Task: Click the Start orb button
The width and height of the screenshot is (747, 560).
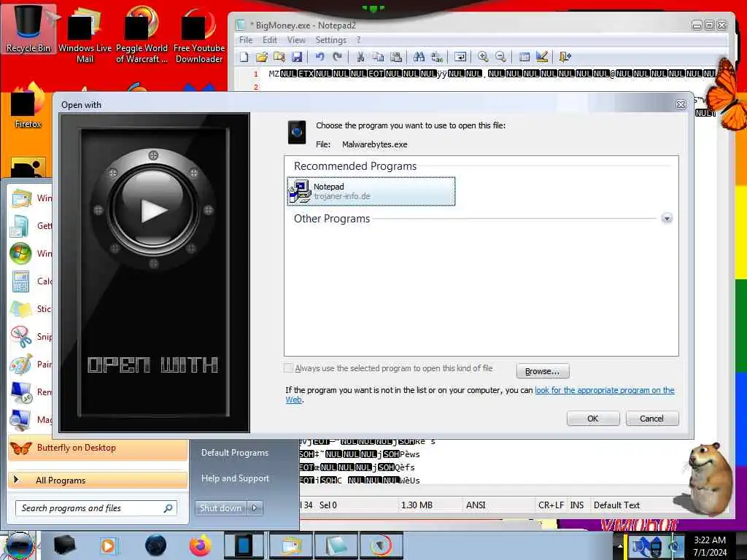Action: [x=19, y=545]
